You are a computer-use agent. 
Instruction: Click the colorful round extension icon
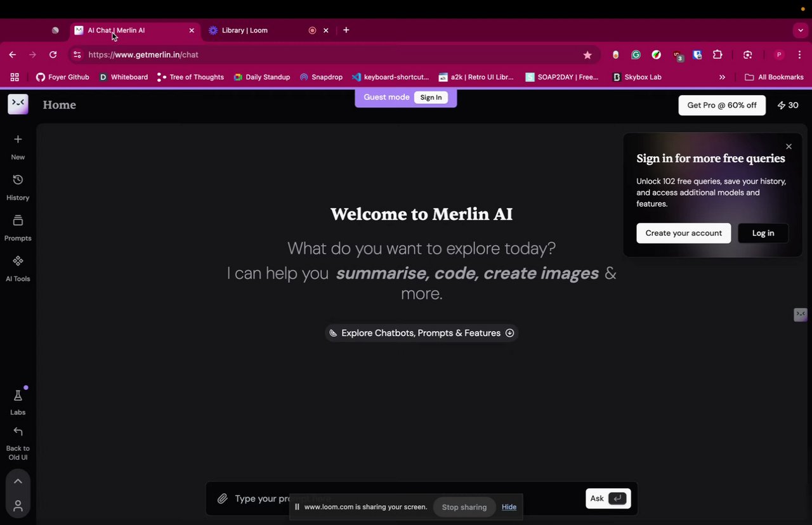point(657,55)
